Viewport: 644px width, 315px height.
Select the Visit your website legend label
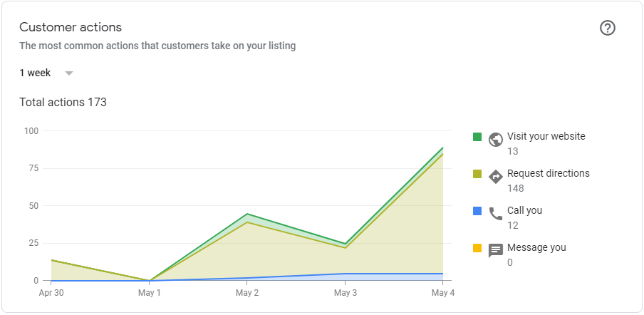[546, 136]
